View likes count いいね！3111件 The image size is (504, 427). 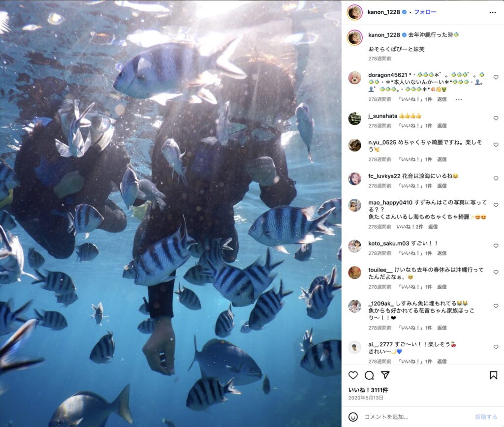pyautogui.click(x=368, y=390)
